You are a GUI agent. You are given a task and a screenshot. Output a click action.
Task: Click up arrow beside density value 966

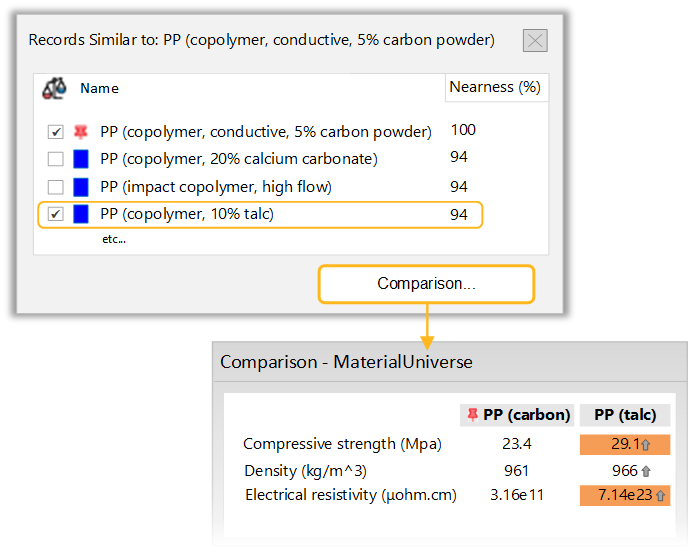(x=646, y=471)
